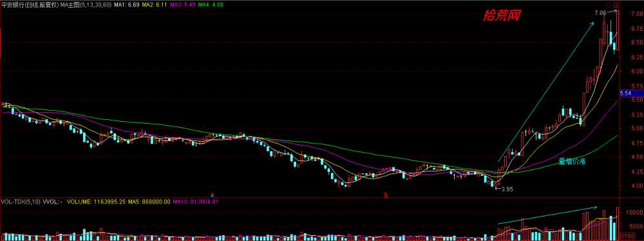
Task: Click the 4.25 price axis label
Action: [x=637, y=171]
